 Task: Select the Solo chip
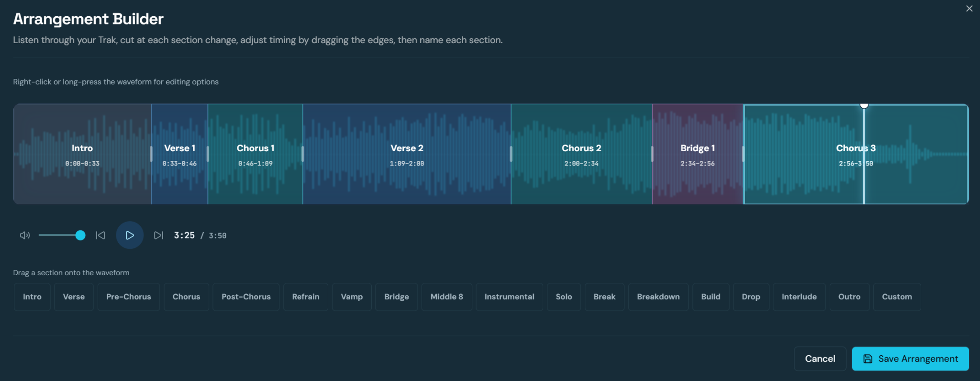[564, 297]
